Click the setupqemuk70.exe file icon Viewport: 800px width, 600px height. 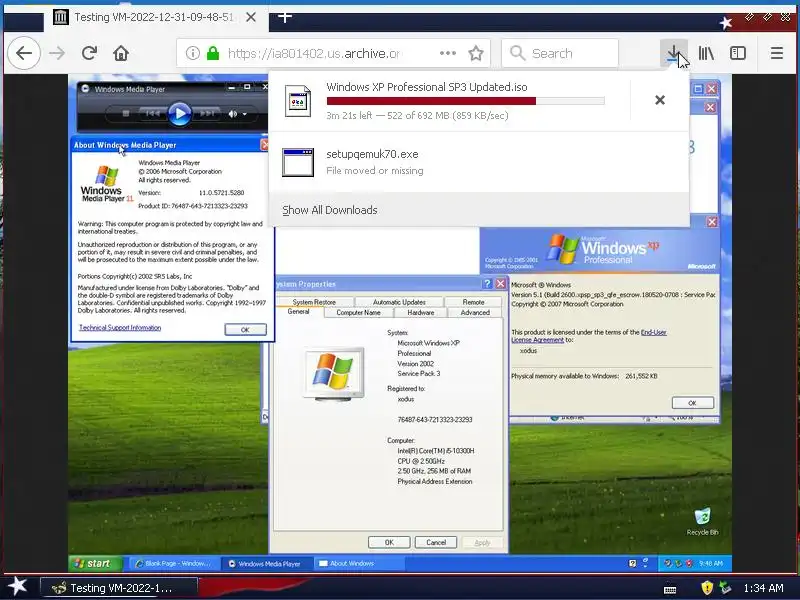[x=298, y=162]
